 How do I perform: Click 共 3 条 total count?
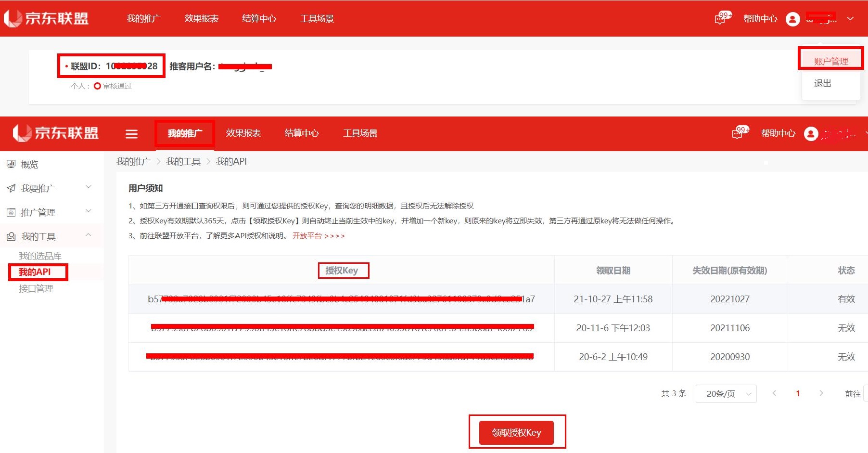(674, 393)
